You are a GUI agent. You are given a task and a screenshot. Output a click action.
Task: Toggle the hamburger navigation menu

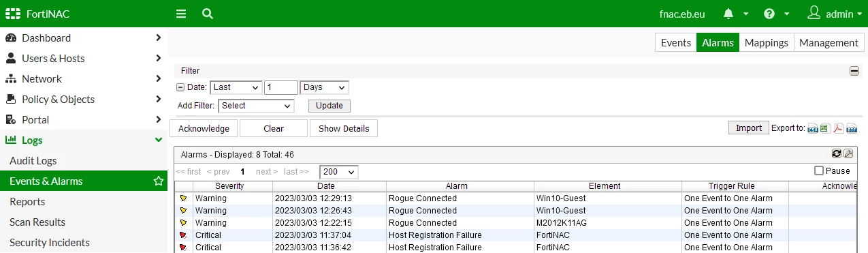[180, 14]
